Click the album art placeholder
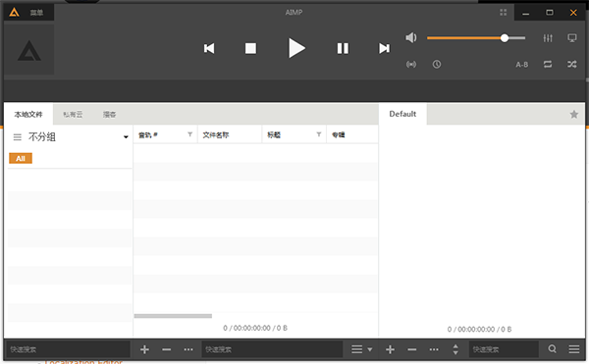Viewport: 589px width, 364px height. (x=28, y=50)
